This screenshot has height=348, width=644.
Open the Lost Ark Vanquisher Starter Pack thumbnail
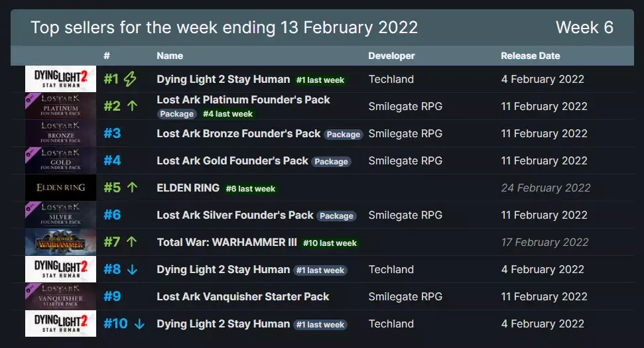coord(60,296)
